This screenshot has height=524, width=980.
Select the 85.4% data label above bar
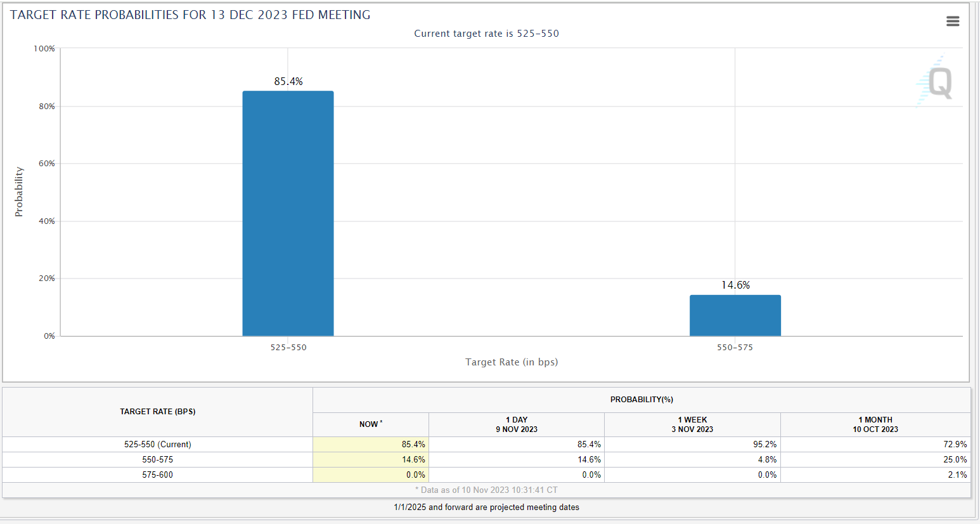288,82
